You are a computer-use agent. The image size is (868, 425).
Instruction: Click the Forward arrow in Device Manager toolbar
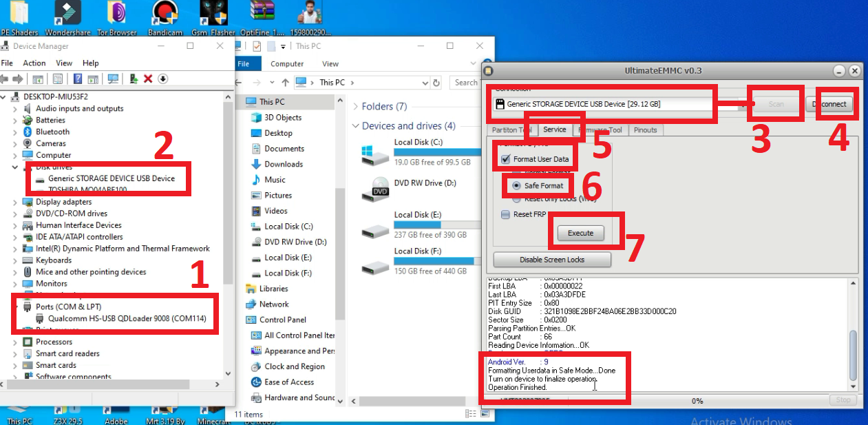[x=19, y=79]
